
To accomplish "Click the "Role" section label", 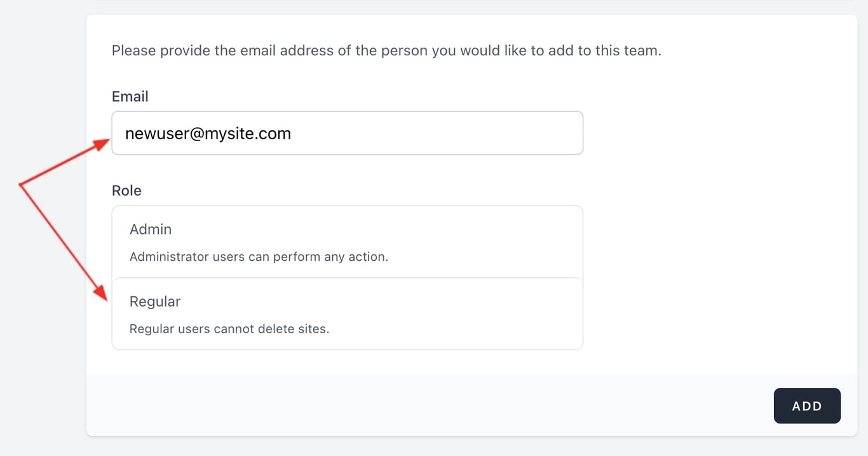I will tap(126, 191).
